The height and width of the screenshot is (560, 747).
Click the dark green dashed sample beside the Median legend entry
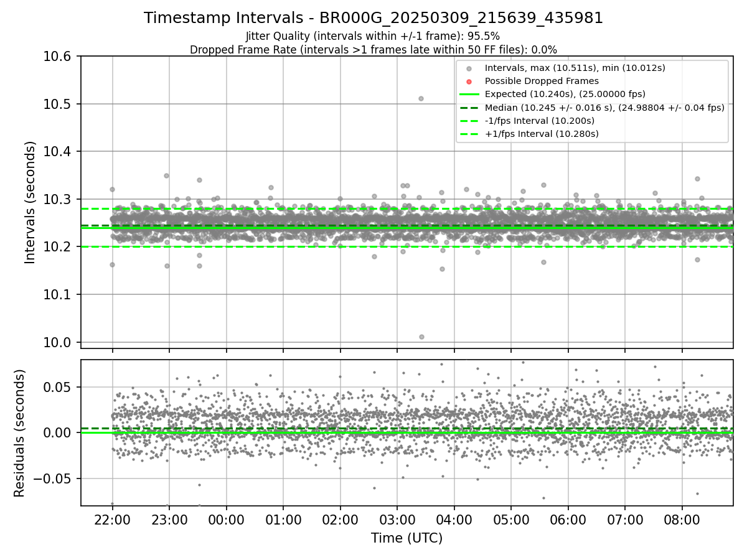469,107
